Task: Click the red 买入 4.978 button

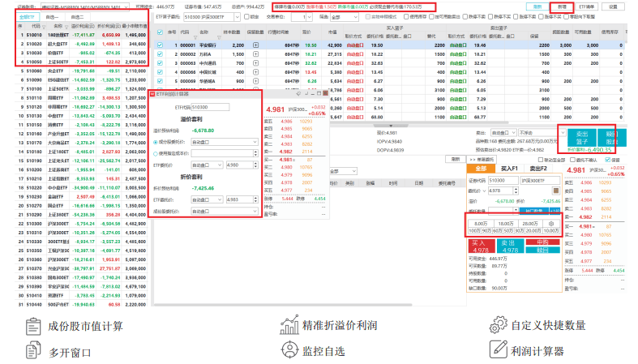Action: pos(481,246)
